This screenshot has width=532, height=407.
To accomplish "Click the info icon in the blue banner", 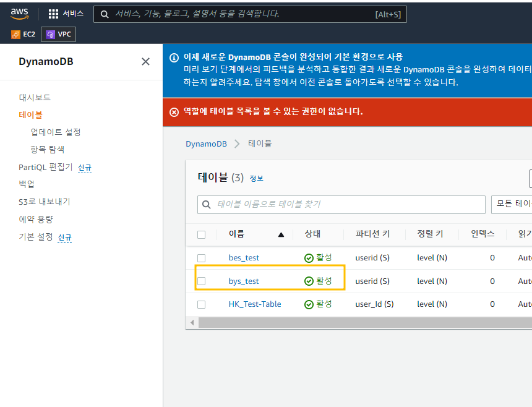I will click(174, 58).
